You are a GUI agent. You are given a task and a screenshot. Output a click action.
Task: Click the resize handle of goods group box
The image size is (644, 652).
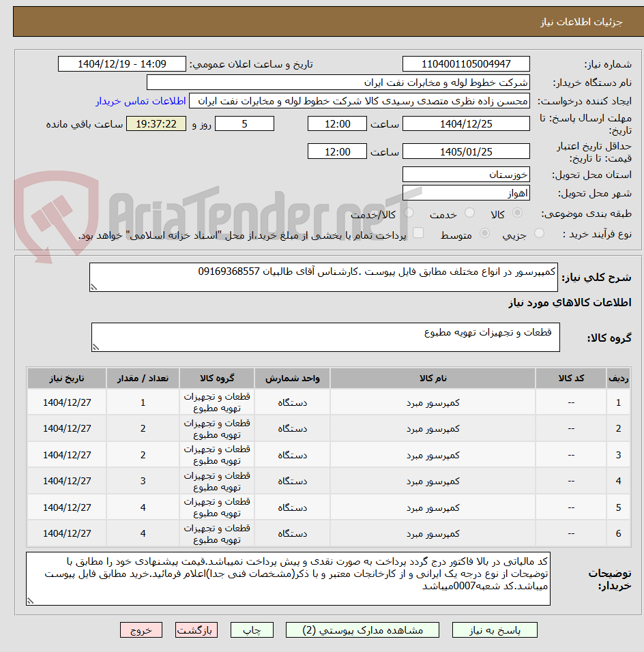[96, 347]
